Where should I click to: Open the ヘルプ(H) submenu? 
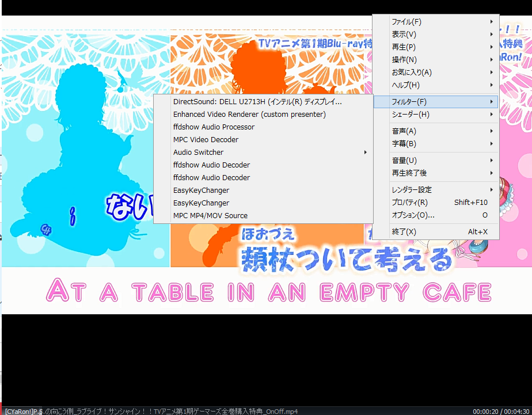click(436, 85)
